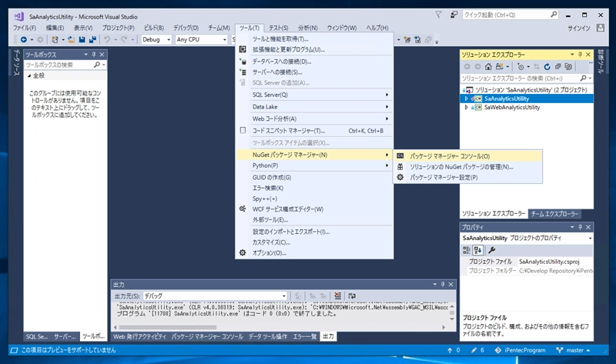Click Solution Explorer switch views icon
Image resolution: width=616 pixels, height=364 pixels.
[x=499, y=66]
